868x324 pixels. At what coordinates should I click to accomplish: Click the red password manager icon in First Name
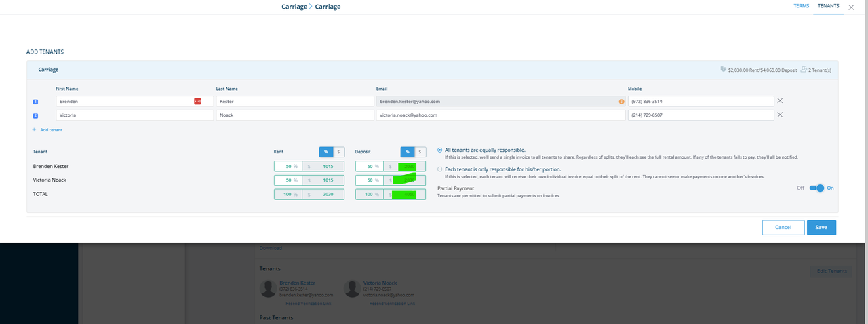(197, 101)
